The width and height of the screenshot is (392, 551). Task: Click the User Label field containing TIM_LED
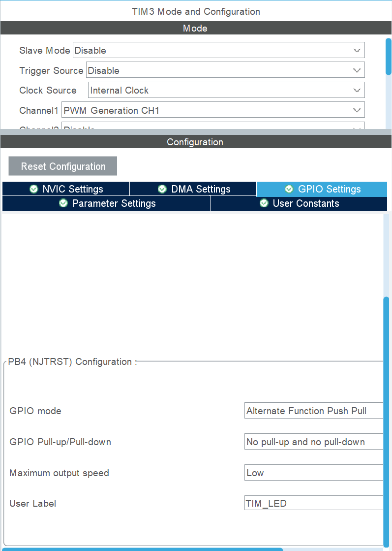(x=314, y=503)
